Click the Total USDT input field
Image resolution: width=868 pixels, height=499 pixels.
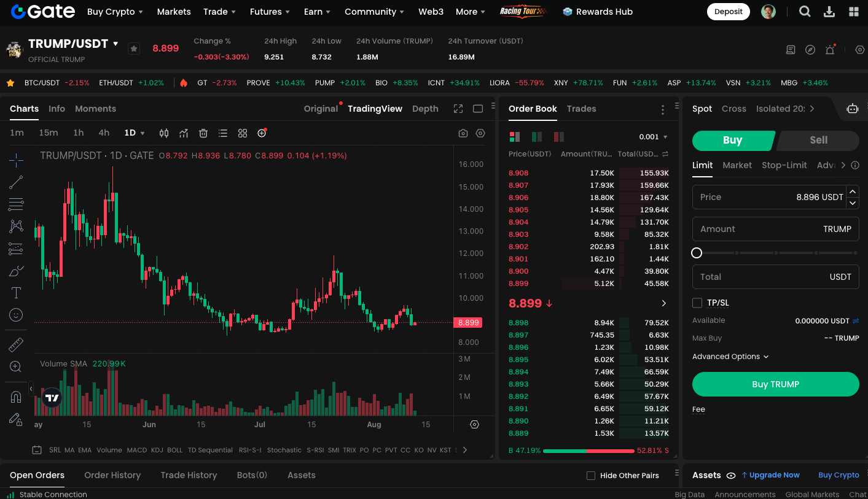(x=776, y=277)
